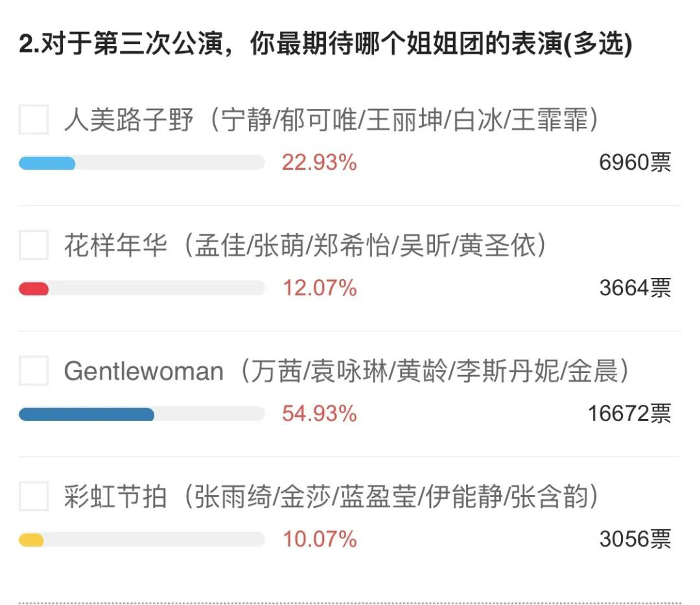The width and height of the screenshot is (700, 605).
Task: Check the 人美路子野 option checkbox
Action: (x=34, y=120)
